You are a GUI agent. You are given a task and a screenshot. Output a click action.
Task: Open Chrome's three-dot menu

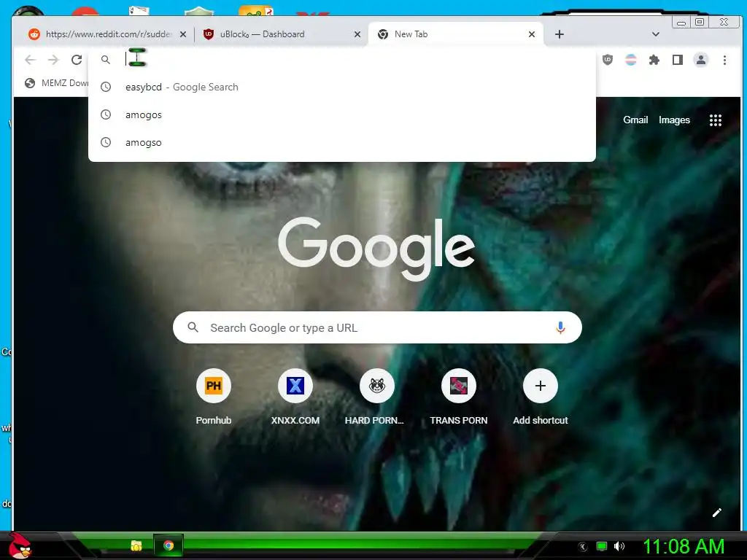click(724, 60)
